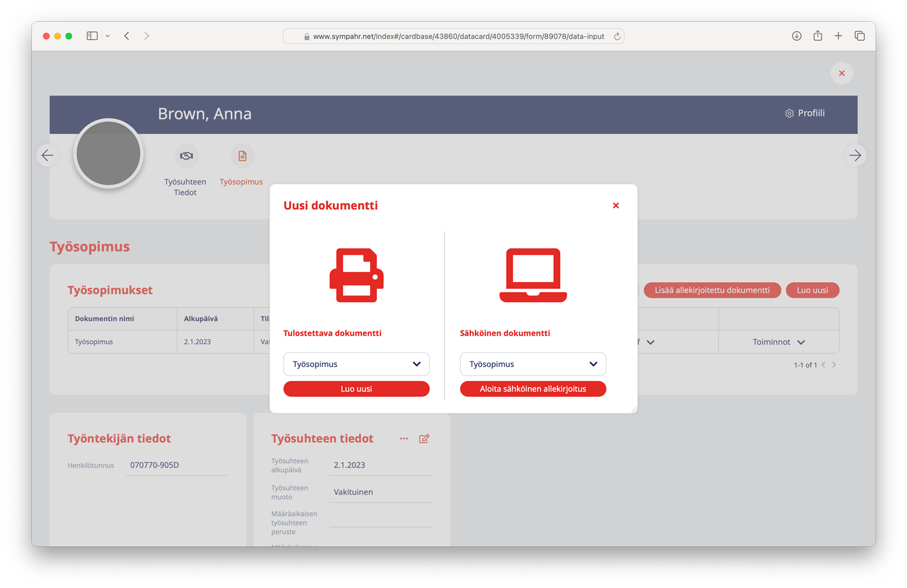Click Alkupäivä column header
The height and width of the screenshot is (588, 907).
tap(201, 318)
